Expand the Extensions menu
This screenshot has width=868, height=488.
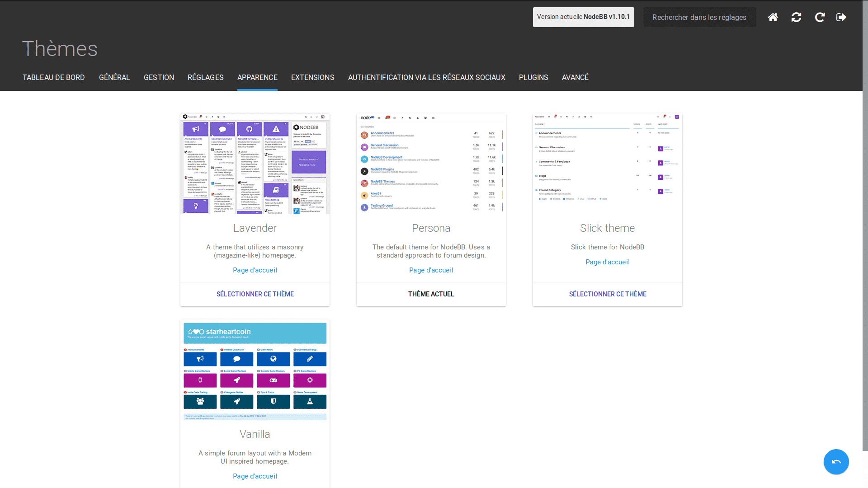(312, 77)
